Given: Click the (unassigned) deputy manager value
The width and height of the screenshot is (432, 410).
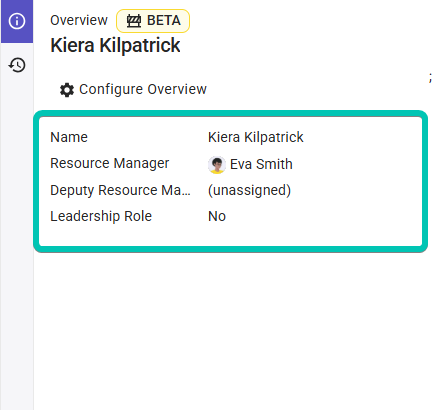Looking at the screenshot, I should [x=249, y=190].
